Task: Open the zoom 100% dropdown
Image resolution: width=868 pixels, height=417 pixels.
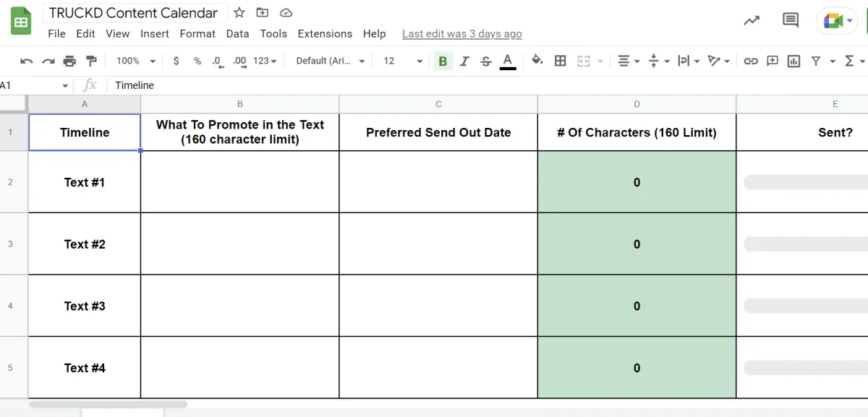Action: click(x=136, y=61)
